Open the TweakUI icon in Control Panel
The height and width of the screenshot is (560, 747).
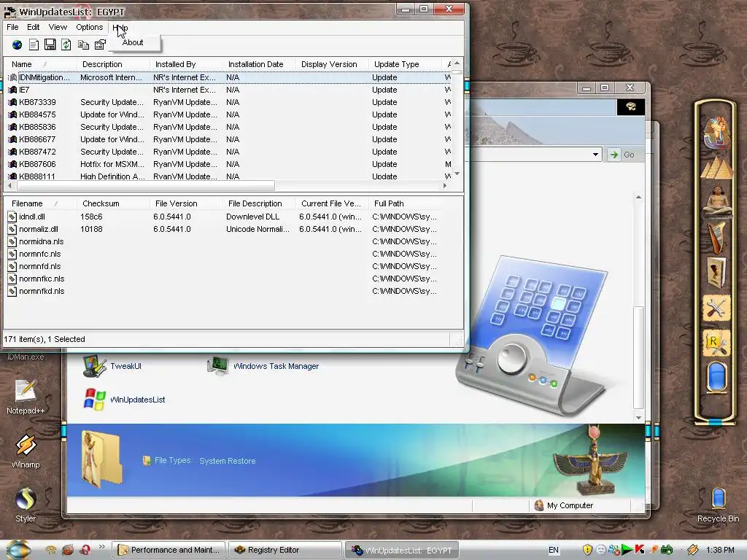[112, 366]
